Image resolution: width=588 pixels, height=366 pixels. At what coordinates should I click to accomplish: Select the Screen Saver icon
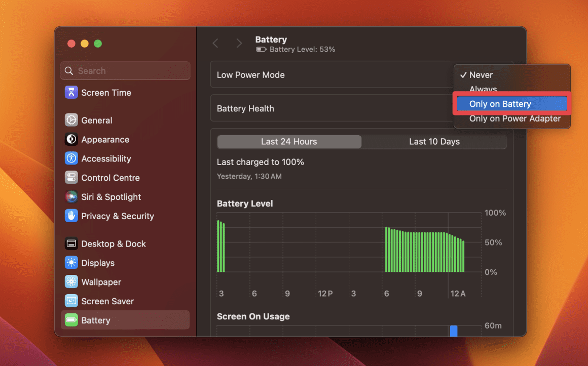(107, 301)
